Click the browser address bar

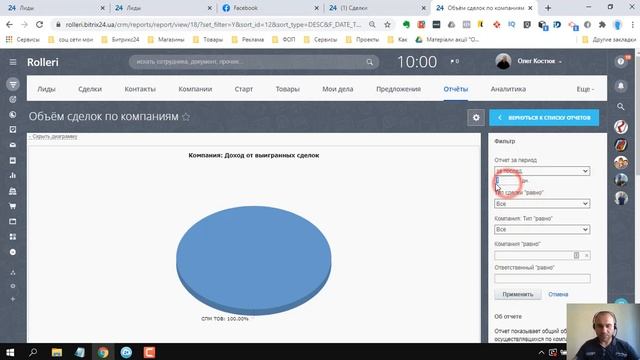point(212,24)
